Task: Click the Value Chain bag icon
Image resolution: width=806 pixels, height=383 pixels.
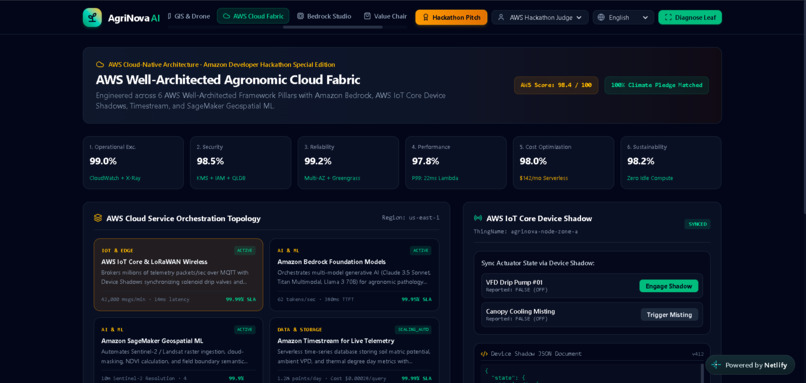Action: click(x=367, y=16)
